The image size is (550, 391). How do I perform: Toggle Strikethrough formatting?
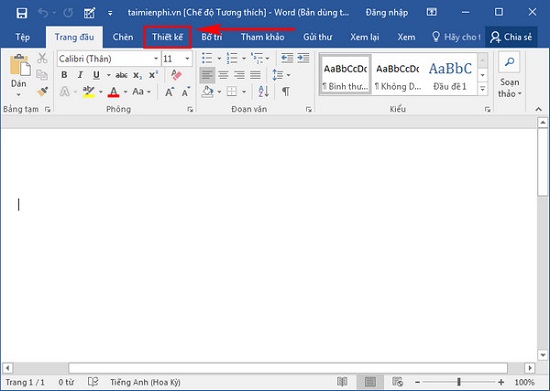click(x=121, y=75)
